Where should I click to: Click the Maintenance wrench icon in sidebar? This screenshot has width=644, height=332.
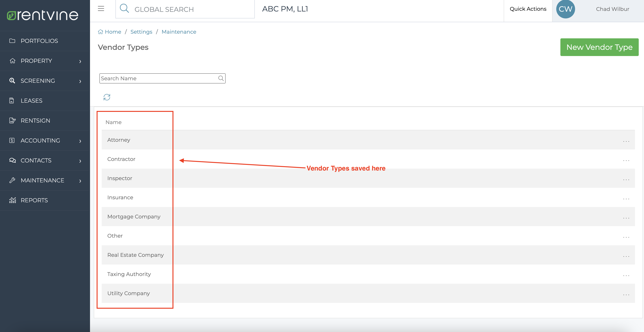[x=12, y=180]
